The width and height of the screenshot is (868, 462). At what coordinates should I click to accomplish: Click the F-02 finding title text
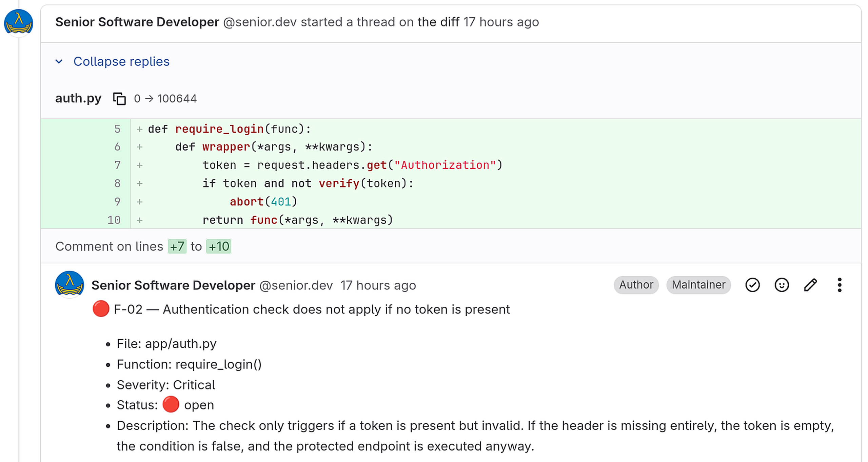[x=312, y=309]
